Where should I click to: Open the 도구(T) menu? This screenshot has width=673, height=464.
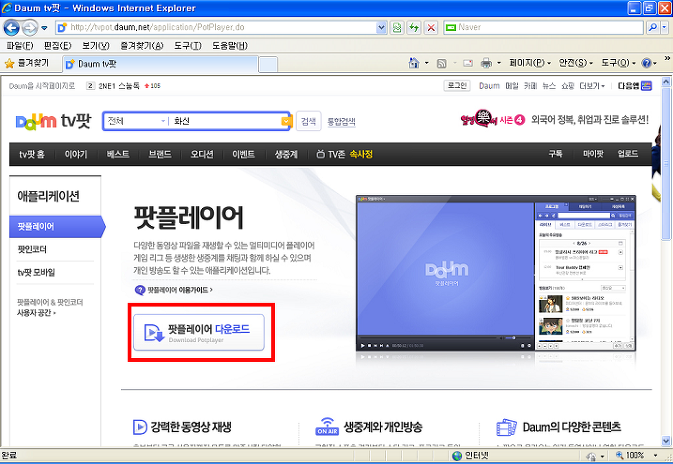point(188,45)
